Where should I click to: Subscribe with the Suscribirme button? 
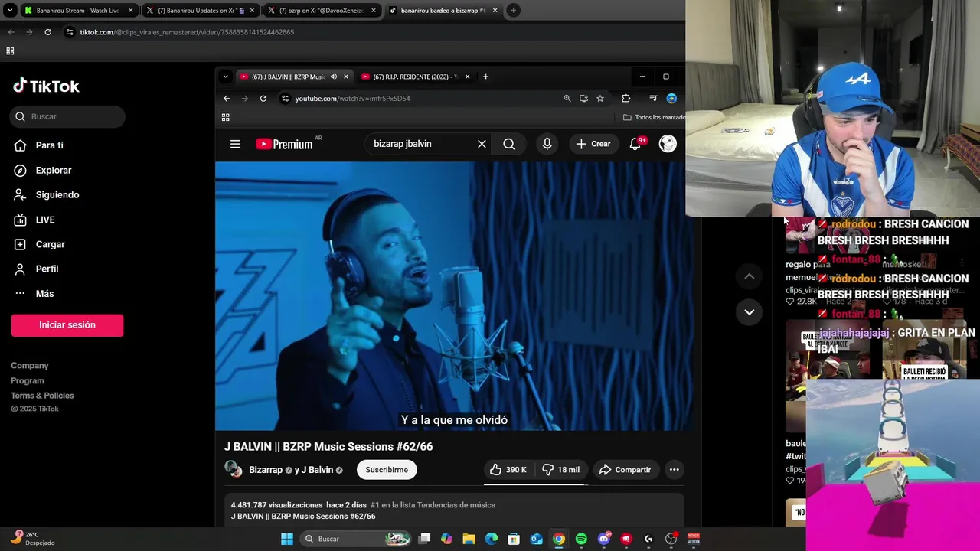pos(387,470)
